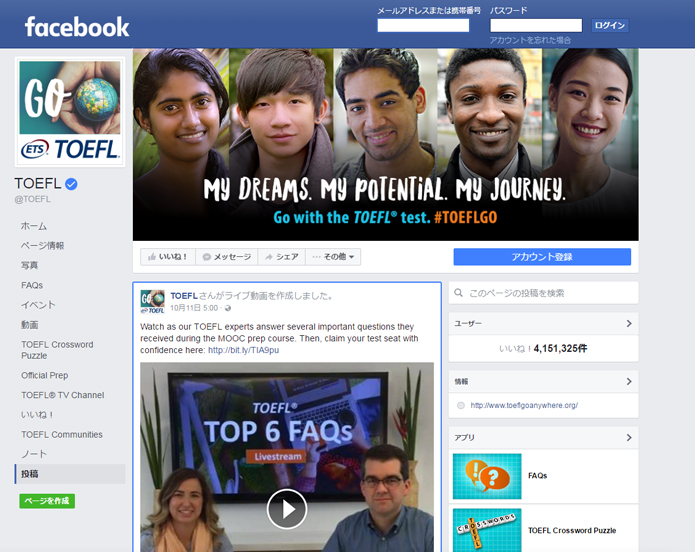Play the TOP 6 FAQs livestream video
Viewport: 695px width, 552px height.
(x=287, y=509)
